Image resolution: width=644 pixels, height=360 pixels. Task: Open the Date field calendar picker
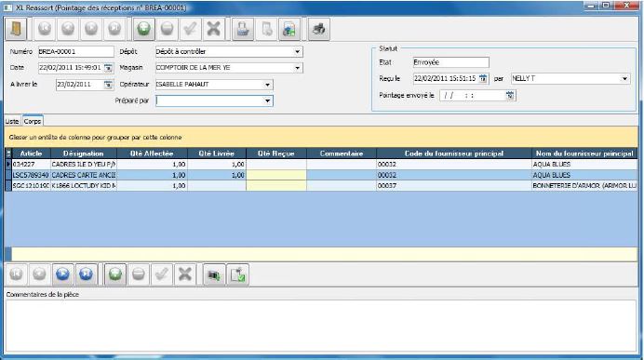(109, 68)
